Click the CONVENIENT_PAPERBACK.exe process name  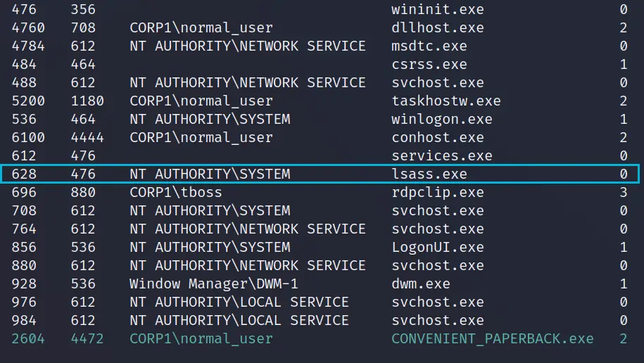(x=493, y=339)
